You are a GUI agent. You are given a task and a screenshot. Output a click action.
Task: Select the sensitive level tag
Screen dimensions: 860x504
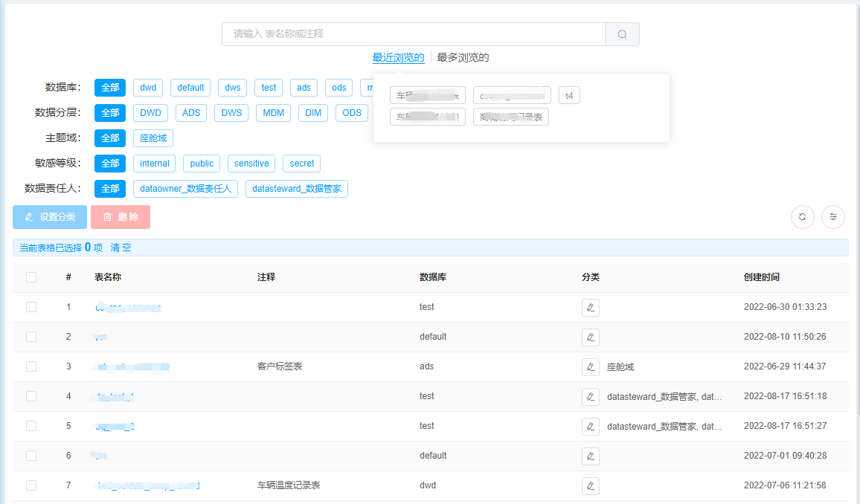[x=251, y=164]
